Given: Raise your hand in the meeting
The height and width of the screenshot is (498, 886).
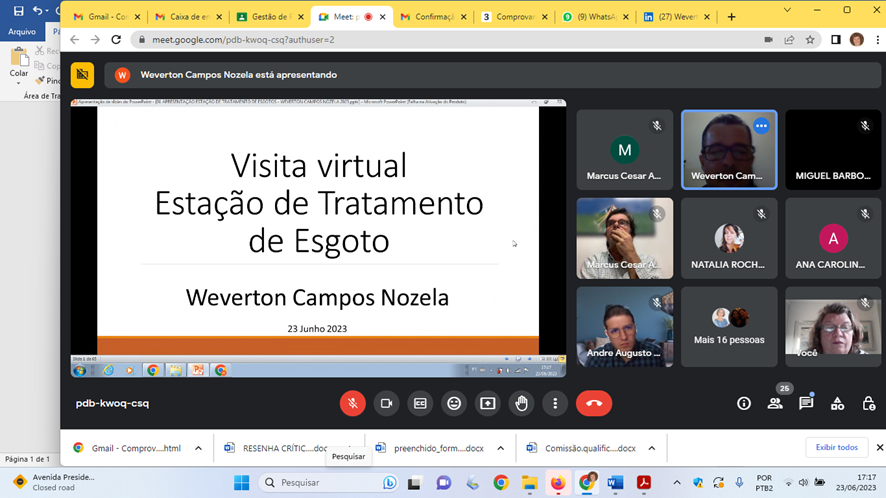Looking at the screenshot, I should [522, 404].
